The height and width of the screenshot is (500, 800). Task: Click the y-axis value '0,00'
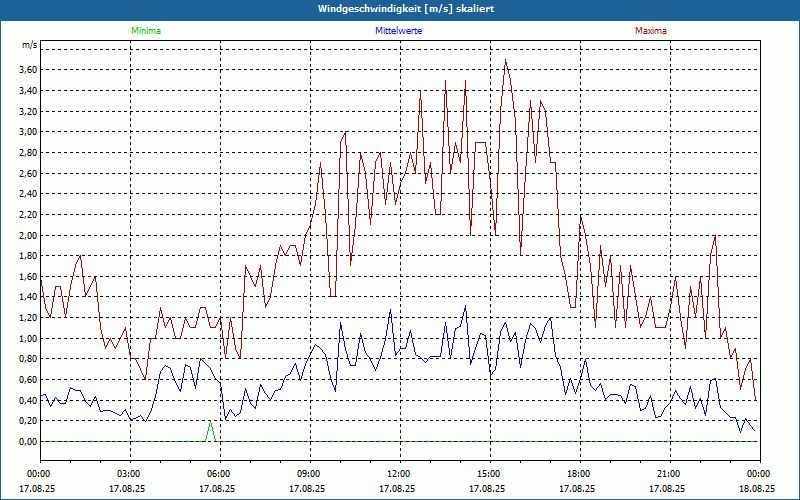click(28, 442)
